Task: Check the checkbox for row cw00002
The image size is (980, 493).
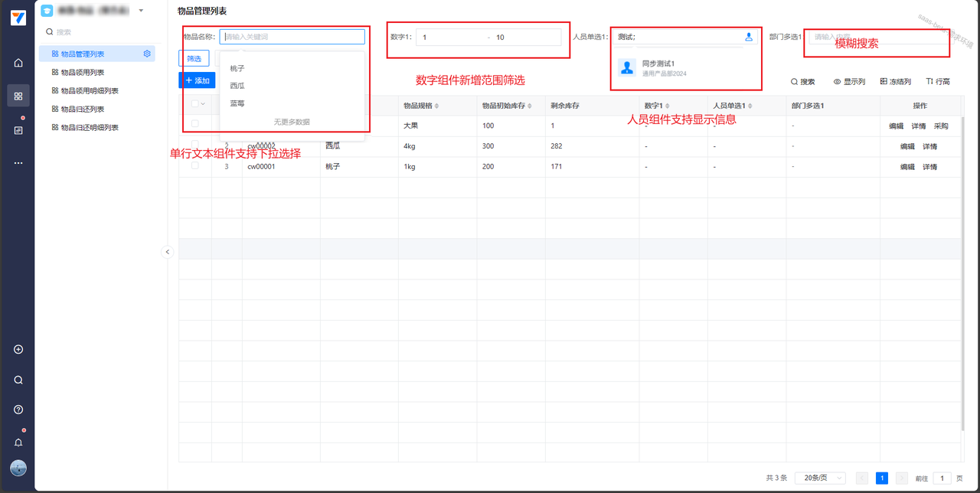Action: (195, 144)
